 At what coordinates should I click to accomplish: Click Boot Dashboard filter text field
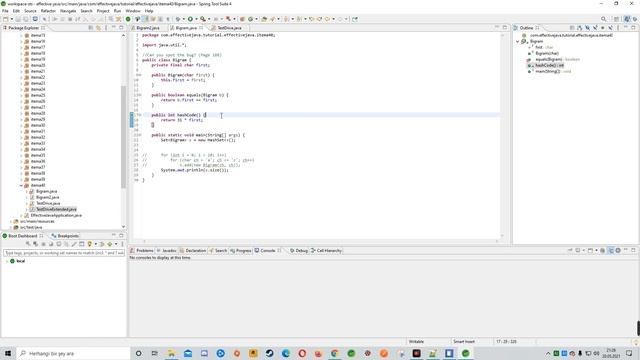[64, 253]
